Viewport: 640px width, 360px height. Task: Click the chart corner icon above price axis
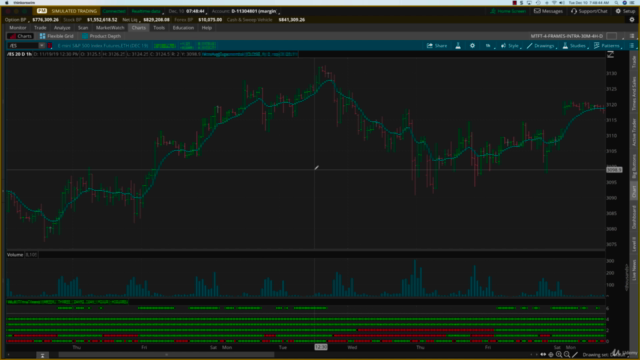(611, 54)
